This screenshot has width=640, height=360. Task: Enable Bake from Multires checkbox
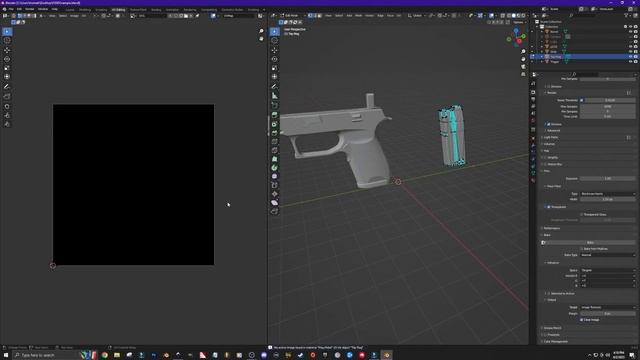point(582,249)
